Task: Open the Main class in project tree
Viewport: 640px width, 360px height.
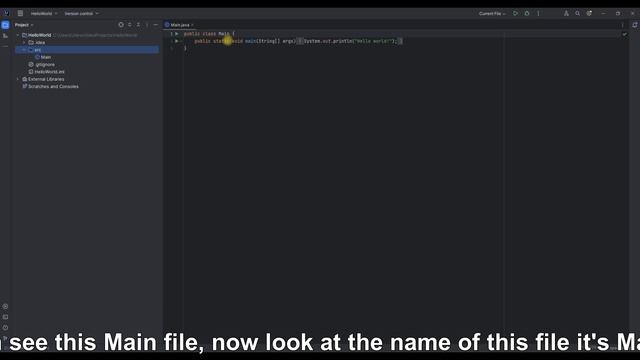Action: [x=43, y=57]
